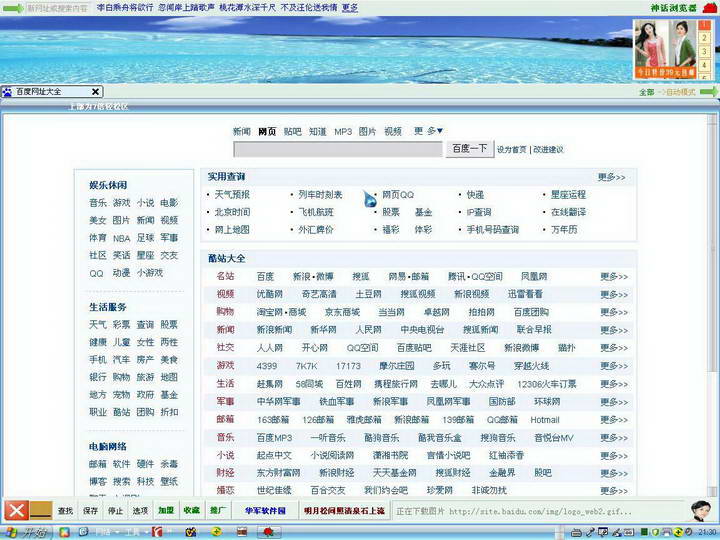Click the Baidu paw icon on the tab

(7, 92)
